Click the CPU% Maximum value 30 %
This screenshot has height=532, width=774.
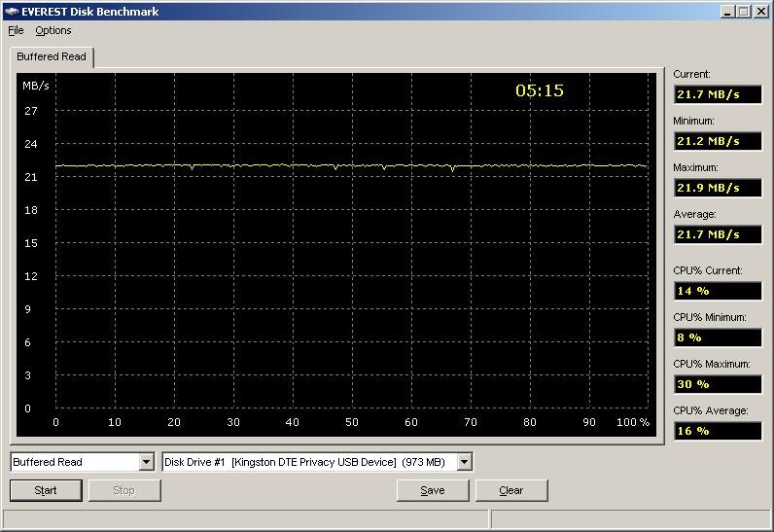[718, 384]
